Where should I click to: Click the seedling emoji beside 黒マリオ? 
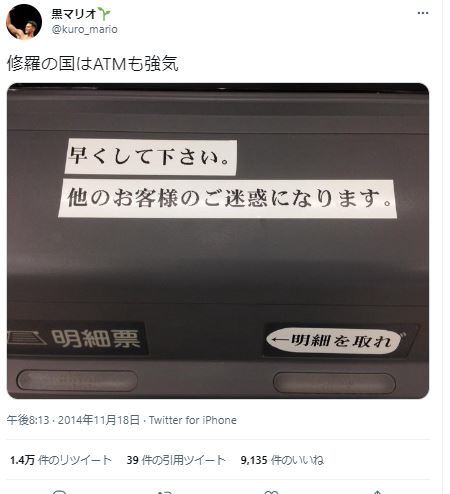104,14
